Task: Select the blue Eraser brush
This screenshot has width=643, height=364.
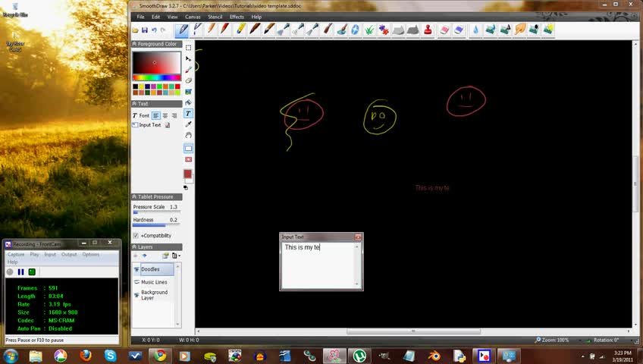Action: click(x=459, y=30)
